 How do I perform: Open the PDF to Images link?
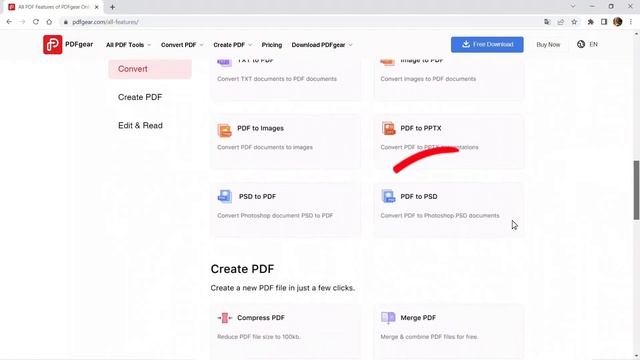tap(260, 128)
